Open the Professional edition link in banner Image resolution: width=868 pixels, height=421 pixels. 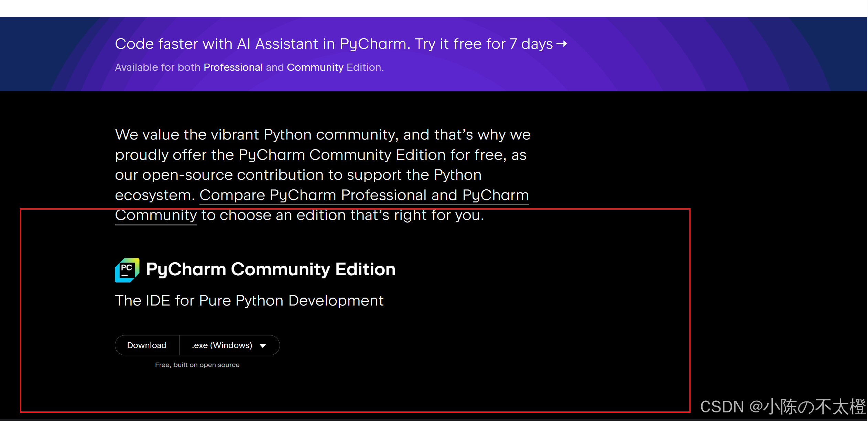[233, 67]
